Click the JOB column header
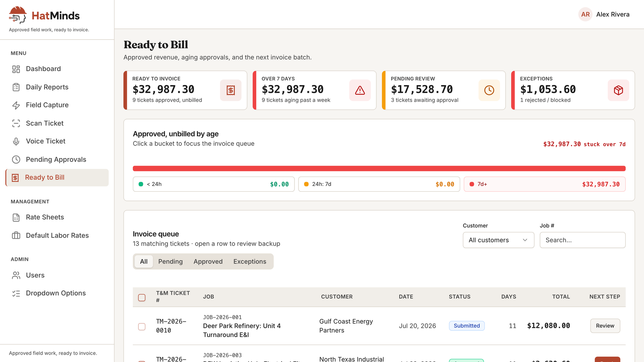This screenshot has height=362, width=644. [208, 297]
